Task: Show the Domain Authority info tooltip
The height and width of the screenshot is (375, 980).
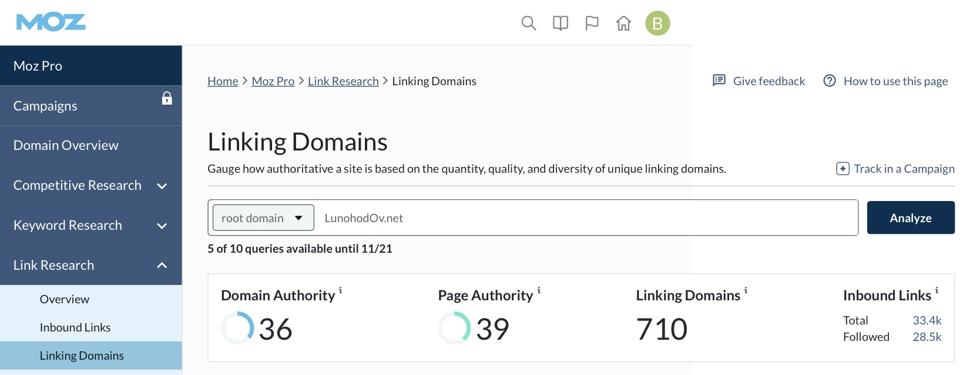Action: pyautogui.click(x=340, y=290)
